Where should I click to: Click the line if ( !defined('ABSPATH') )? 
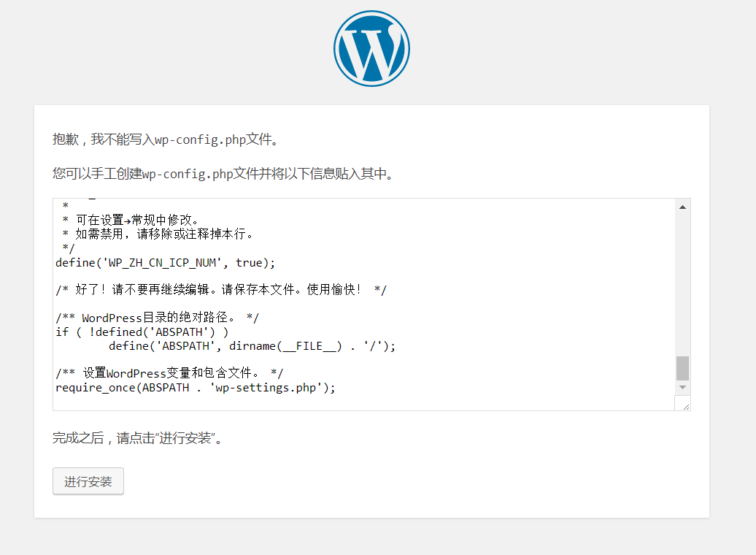142,332
